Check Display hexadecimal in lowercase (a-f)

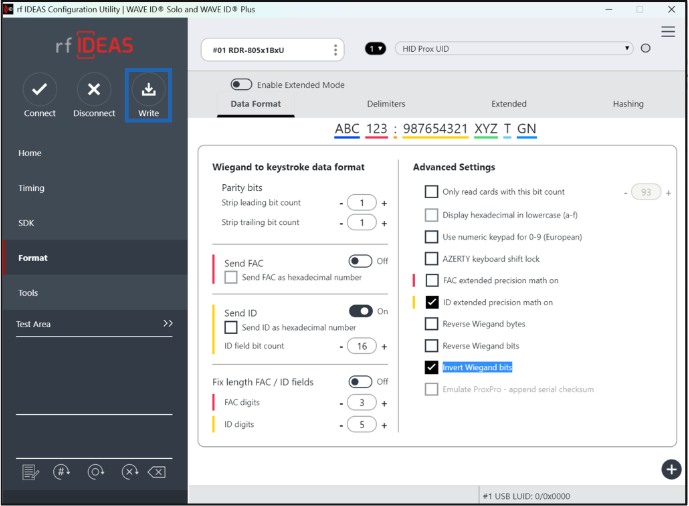click(x=432, y=215)
